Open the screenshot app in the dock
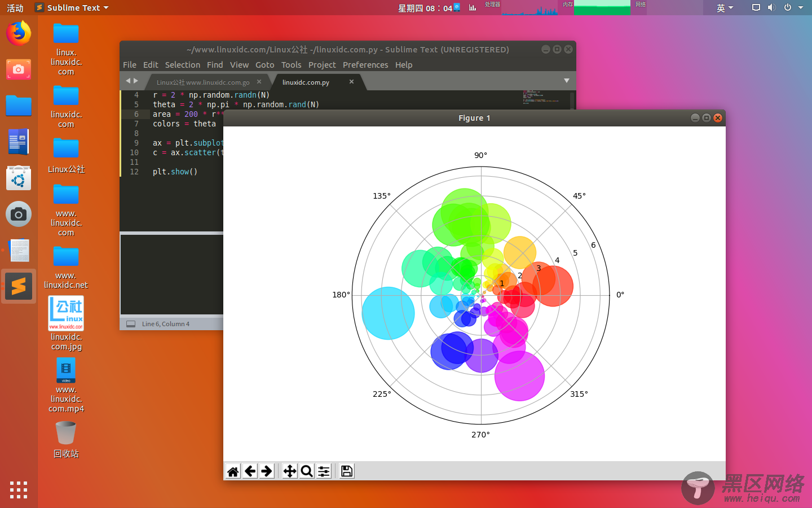This screenshot has height=508, width=812. [x=19, y=69]
